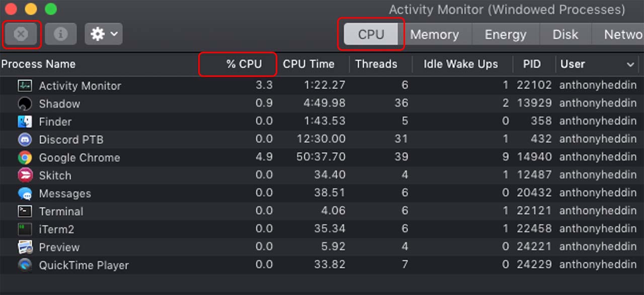Select the Terminal process row
The image size is (644, 295).
[322, 212]
